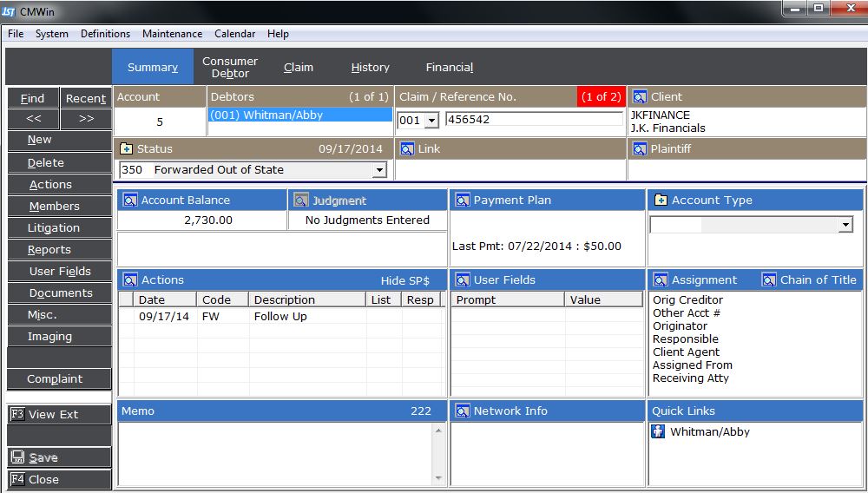
Task: Expand the Status dropdown list
Action: coord(378,171)
